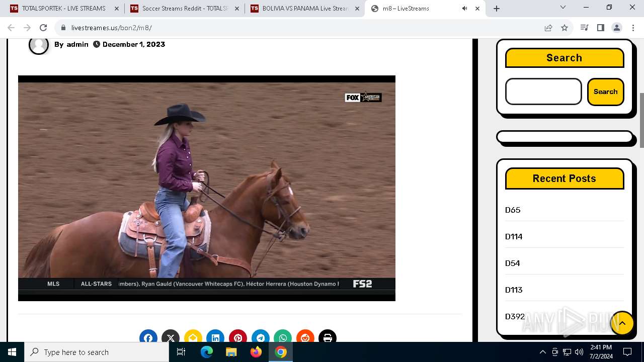
Task: Go back to the previous page
Action: click(11, 28)
